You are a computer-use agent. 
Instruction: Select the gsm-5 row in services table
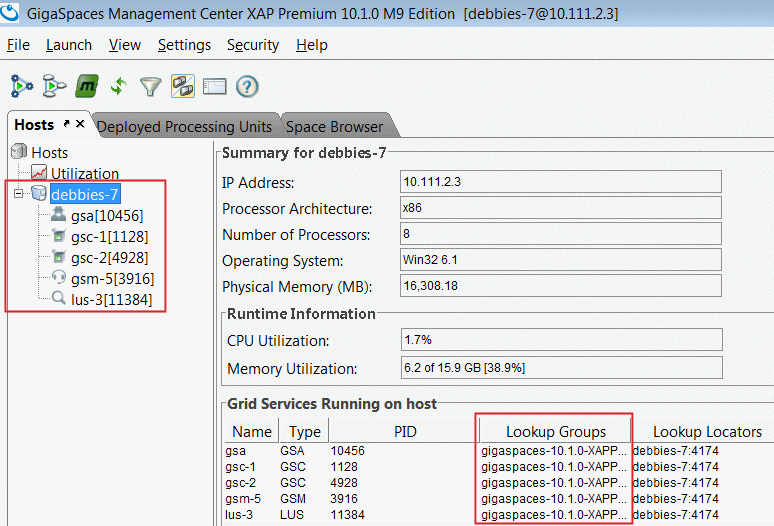coord(499,498)
